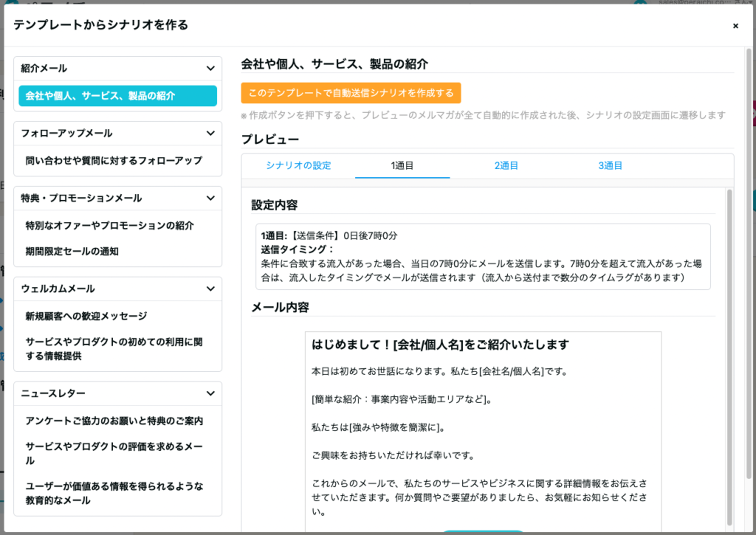The height and width of the screenshot is (535, 756).
Task: Select アンケートご協力のお願いと特典のご案内
Action: click(114, 421)
